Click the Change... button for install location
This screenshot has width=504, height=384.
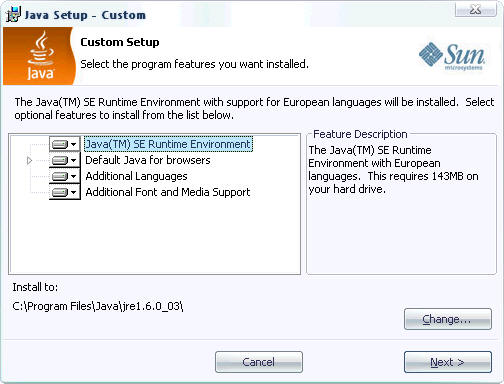point(448,319)
